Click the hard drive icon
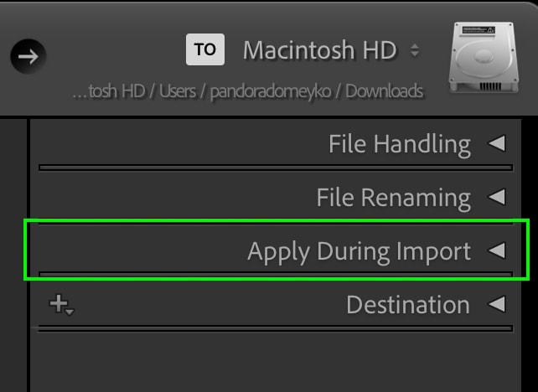 click(x=484, y=58)
